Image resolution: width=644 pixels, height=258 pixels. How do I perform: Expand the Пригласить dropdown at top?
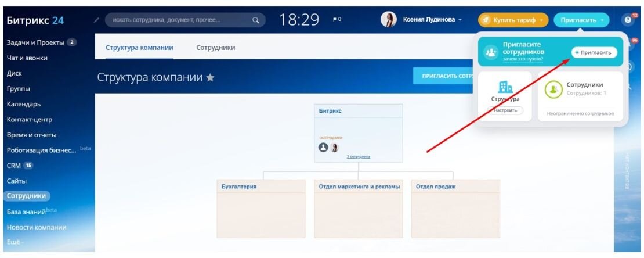pos(602,20)
